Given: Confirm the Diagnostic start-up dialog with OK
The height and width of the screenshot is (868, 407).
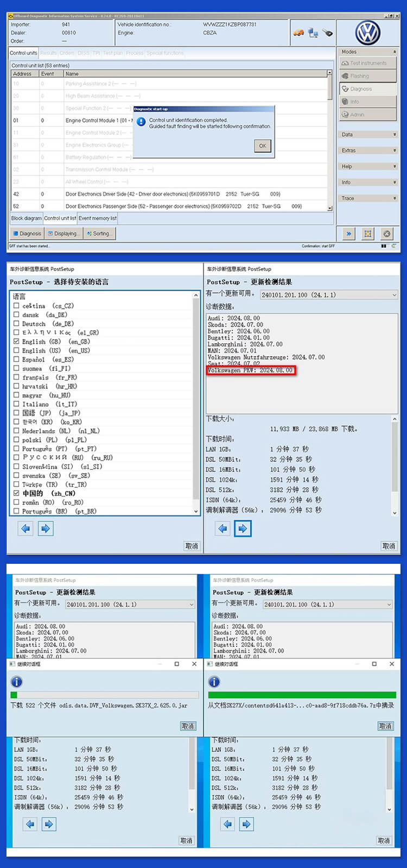Looking at the screenshot, I should [263, 146].
